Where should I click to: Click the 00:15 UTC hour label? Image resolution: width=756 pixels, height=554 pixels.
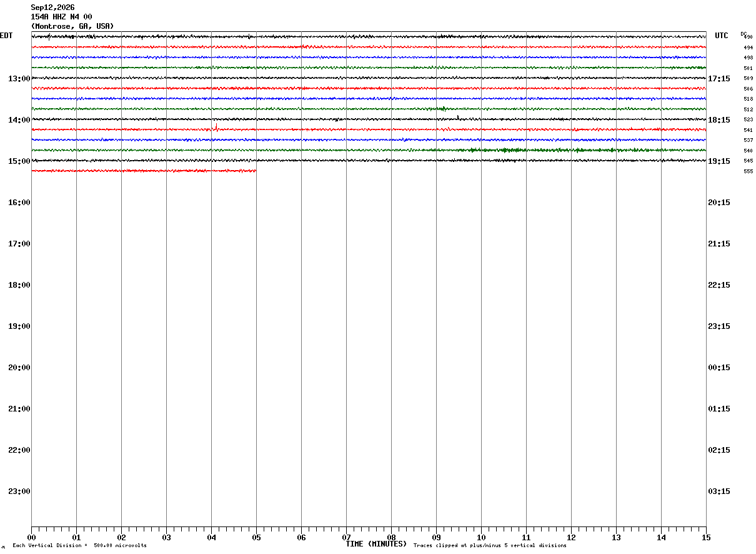click(x=719, y=368)
